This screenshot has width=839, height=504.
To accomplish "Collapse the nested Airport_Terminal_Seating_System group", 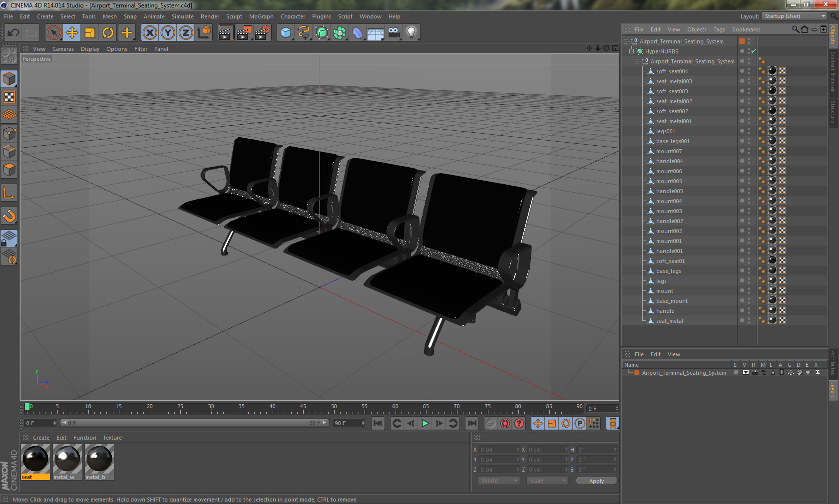I will pyautogui.click(x=637, y=61).
